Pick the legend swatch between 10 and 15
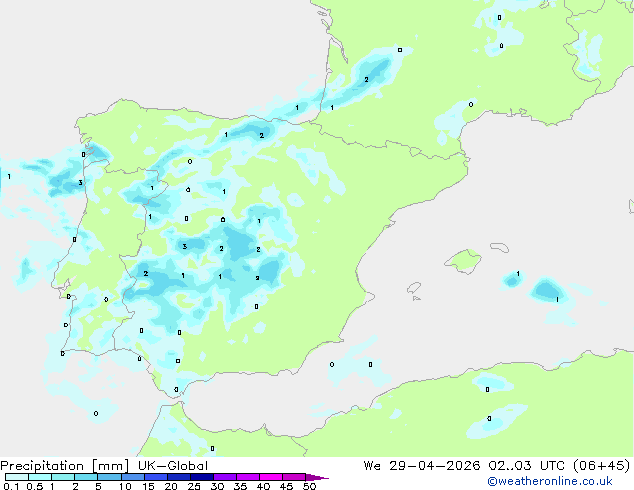Image resolution: width=634 pixels, height=490 pixels. (133, 477)
